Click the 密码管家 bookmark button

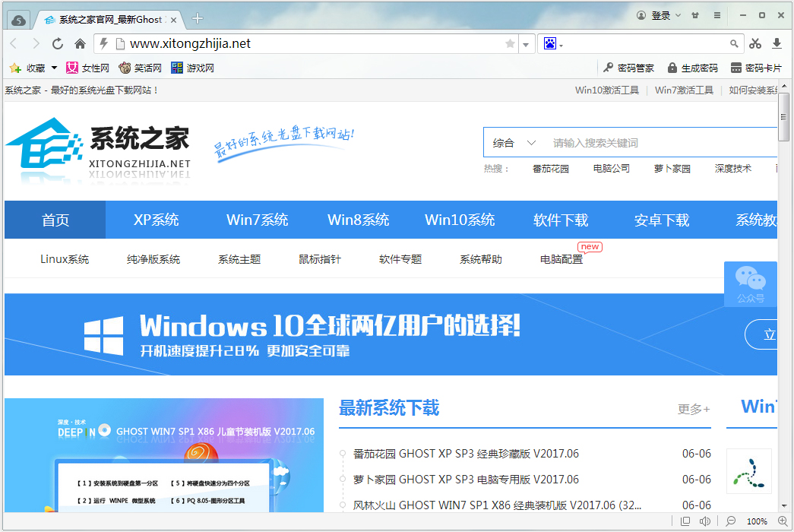[628, 68]
